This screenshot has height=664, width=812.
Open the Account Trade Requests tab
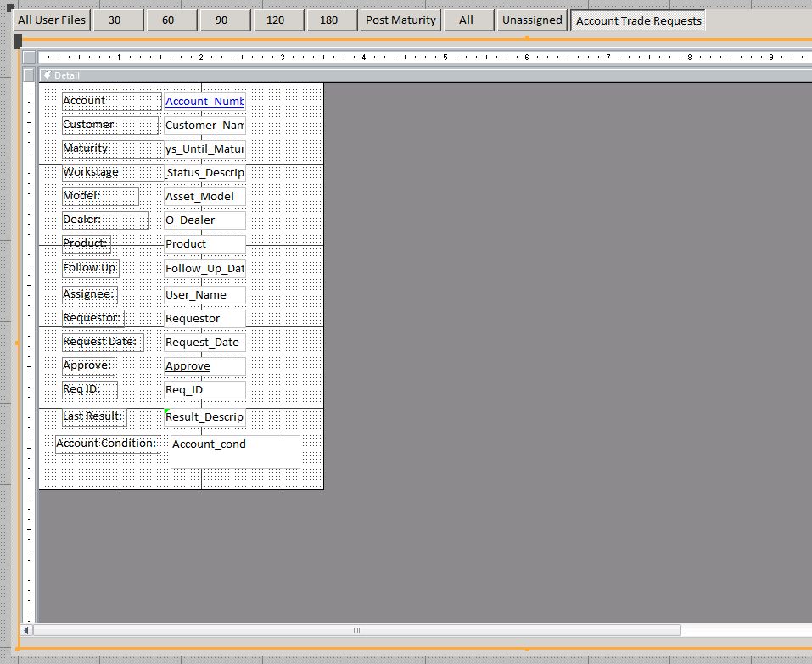[638, 20]
